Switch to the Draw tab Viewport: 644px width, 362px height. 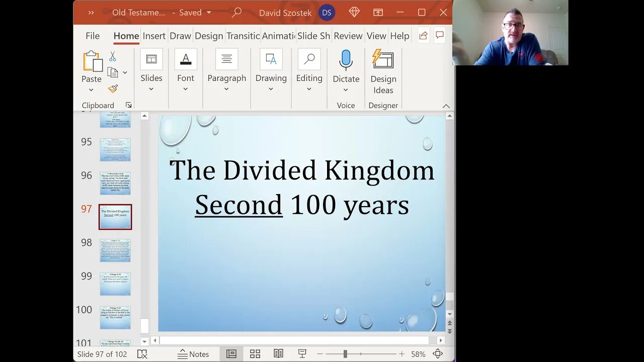click(180, 36)
